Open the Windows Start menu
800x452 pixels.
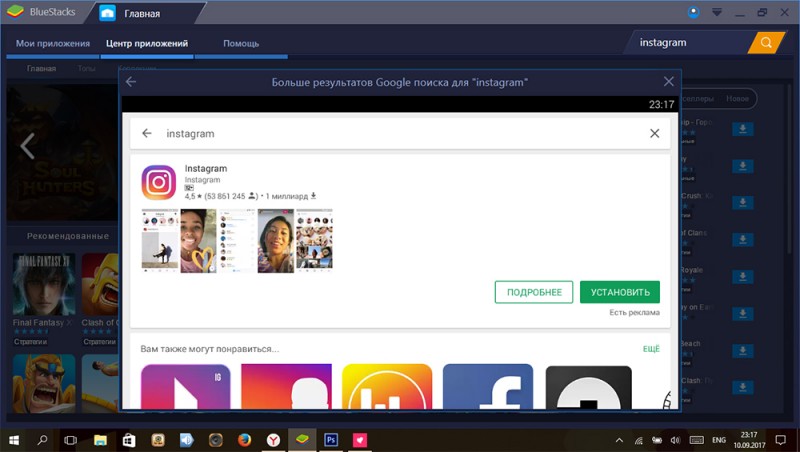click(x=14, y=440)
